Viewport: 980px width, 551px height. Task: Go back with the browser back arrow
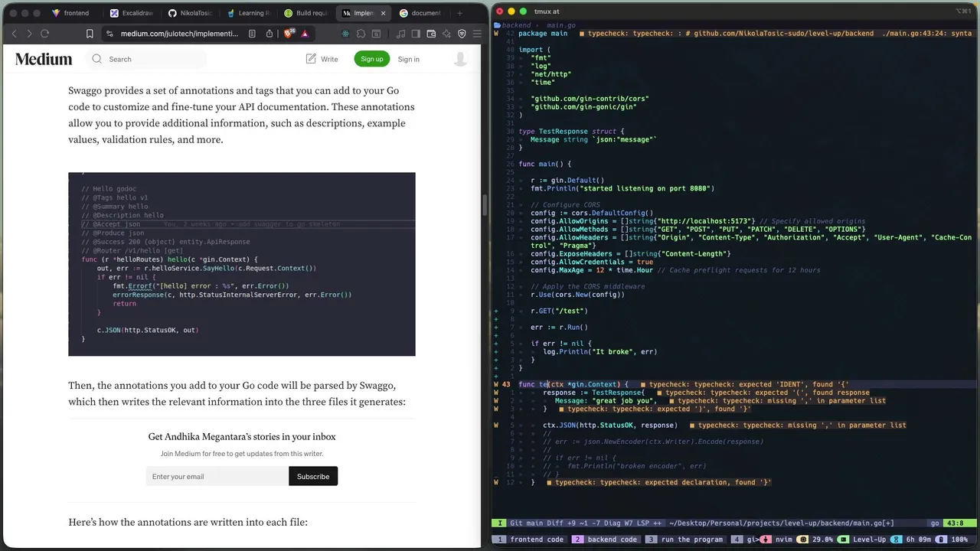point(14,34)
